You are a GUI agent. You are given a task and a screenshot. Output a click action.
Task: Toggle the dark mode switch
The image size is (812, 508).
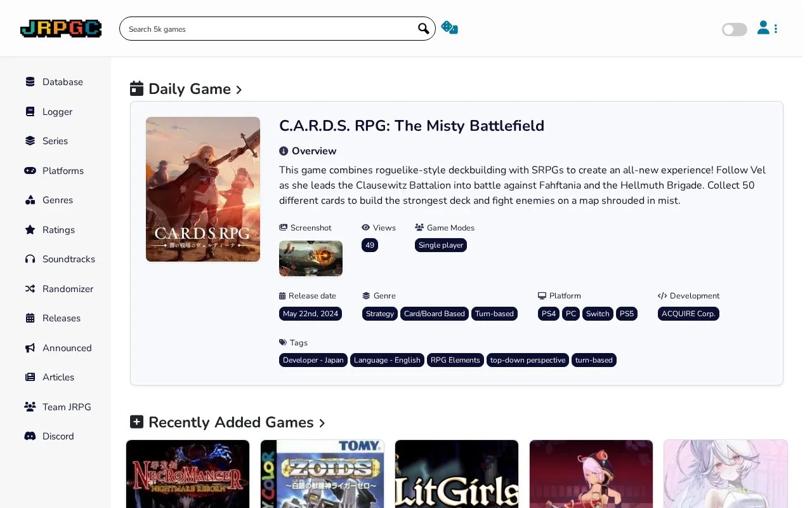tap(735, 29)
